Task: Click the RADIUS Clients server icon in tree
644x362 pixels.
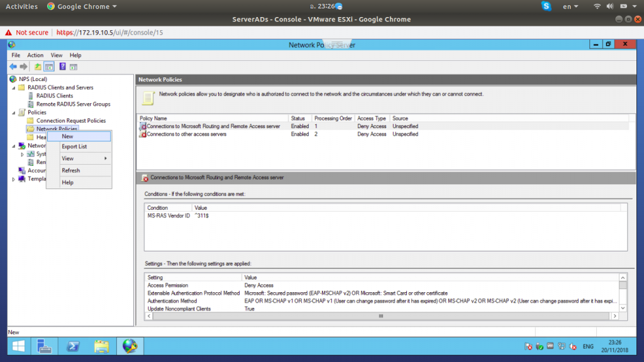Action: [30, 96]
